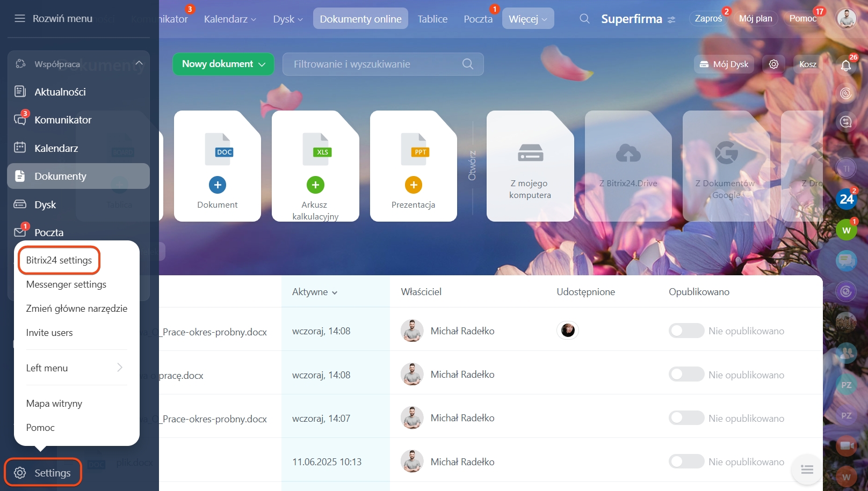Click shared user avatar in first row
Screen dimensions: 868x491
[568, 331]
